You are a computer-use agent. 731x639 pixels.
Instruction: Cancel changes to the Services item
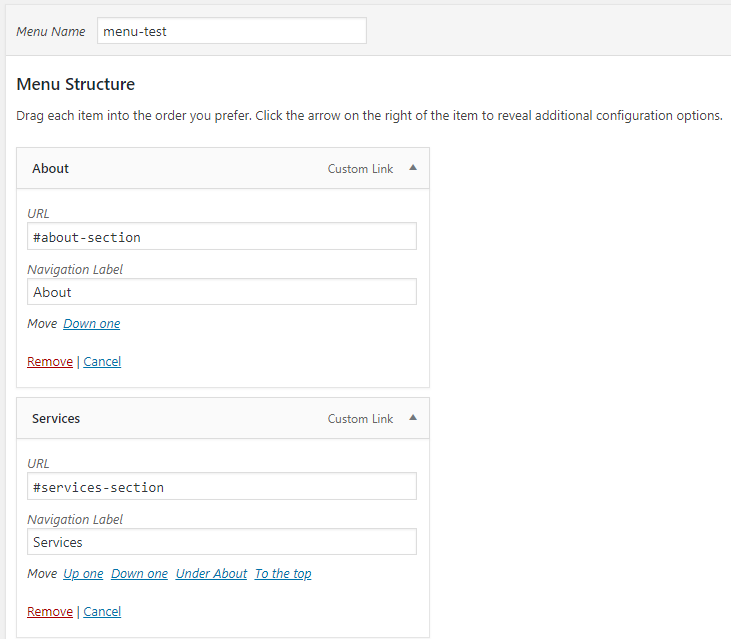tap(102, 612)
